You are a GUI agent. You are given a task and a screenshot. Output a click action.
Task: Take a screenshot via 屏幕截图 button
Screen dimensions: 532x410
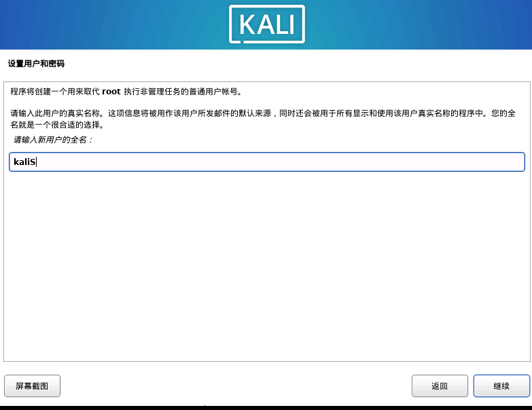click(x=32, y=386)
